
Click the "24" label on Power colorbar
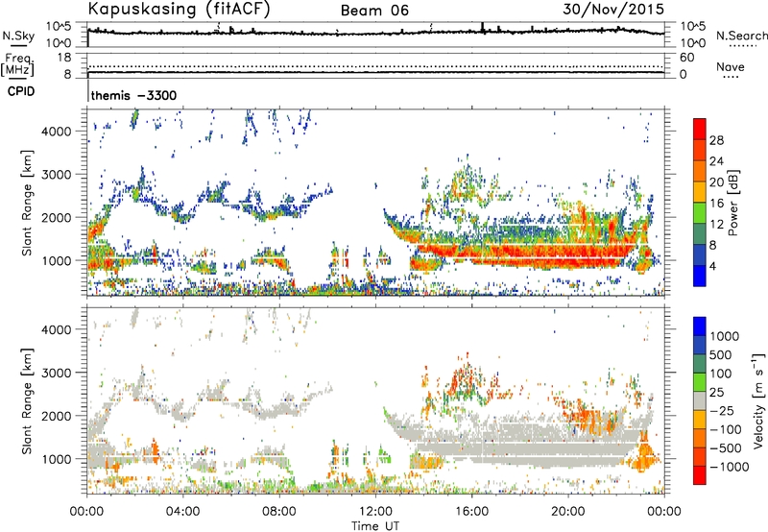pyautogui.click(x=716, y=161)
